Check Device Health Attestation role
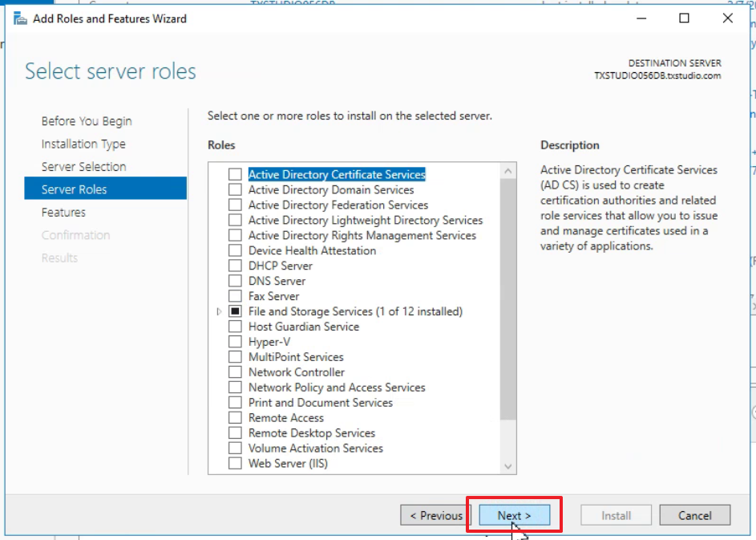Screen dimensions: 756x540 pyautogui.click(x=235, y=250)
